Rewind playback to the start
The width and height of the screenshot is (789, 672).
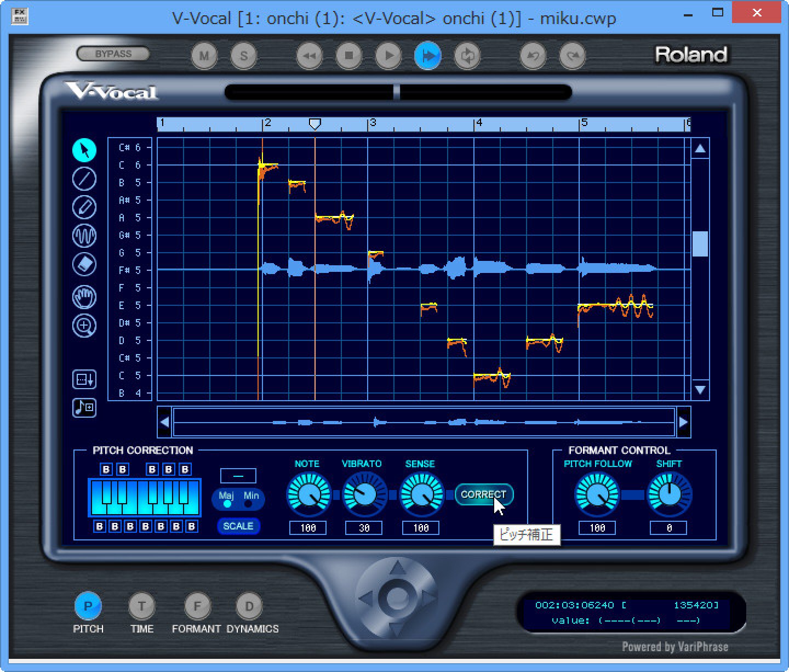pos(310,56)
